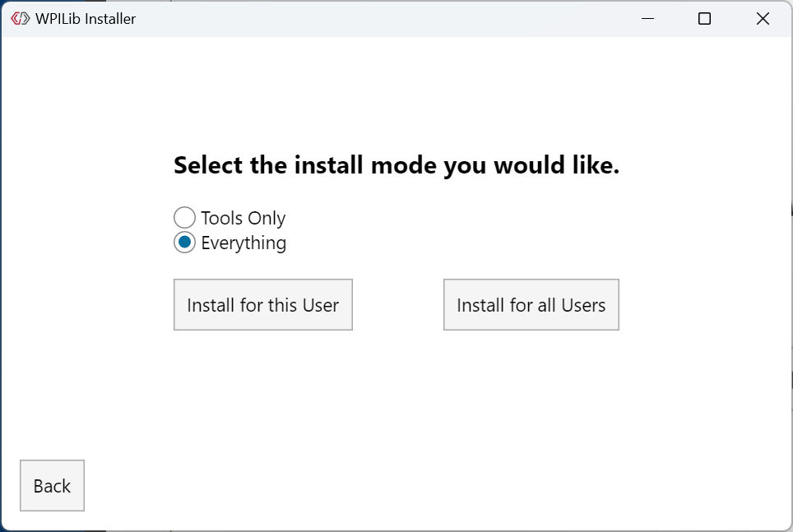Install WPILib for the current user only

coord(262,304)
